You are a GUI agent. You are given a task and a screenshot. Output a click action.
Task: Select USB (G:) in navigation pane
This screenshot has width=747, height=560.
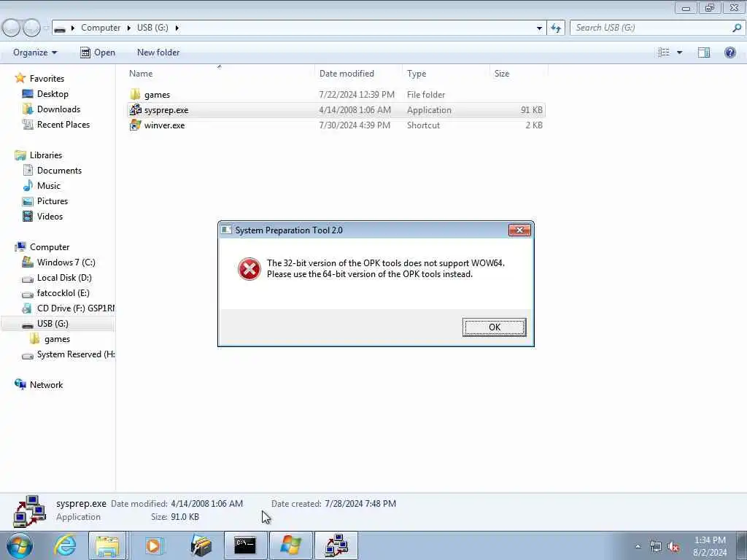53,324
